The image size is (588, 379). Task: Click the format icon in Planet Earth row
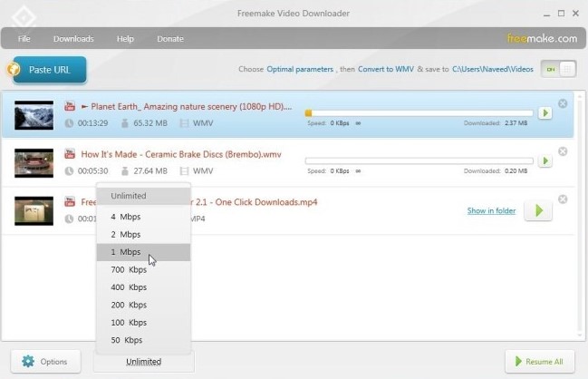184,123
